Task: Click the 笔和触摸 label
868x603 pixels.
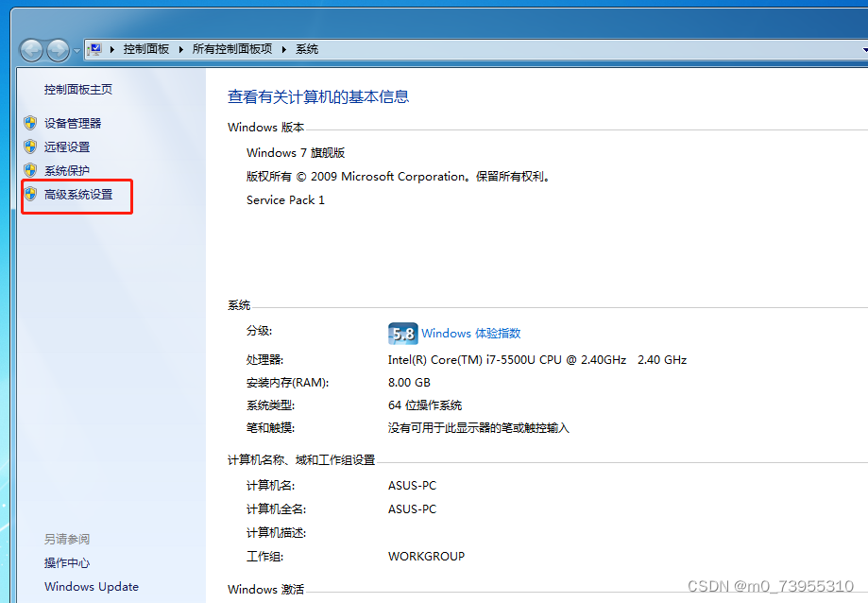Action: coord(271,428)
